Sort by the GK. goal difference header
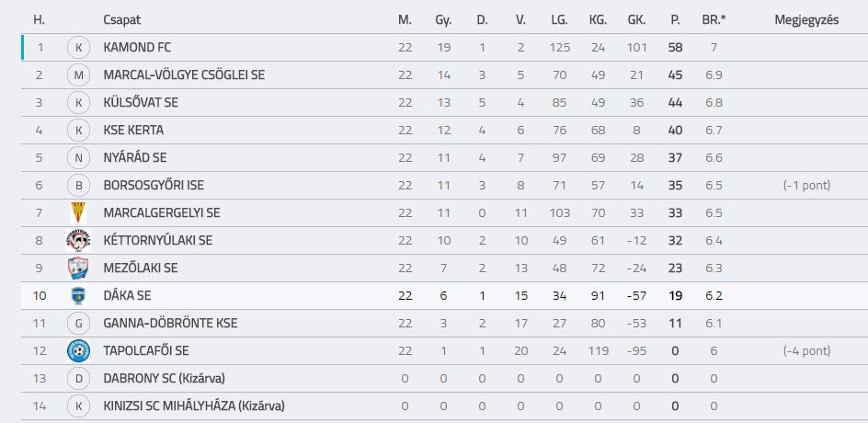868x423 pixels. pyautogui.click(x=636, y=20)
